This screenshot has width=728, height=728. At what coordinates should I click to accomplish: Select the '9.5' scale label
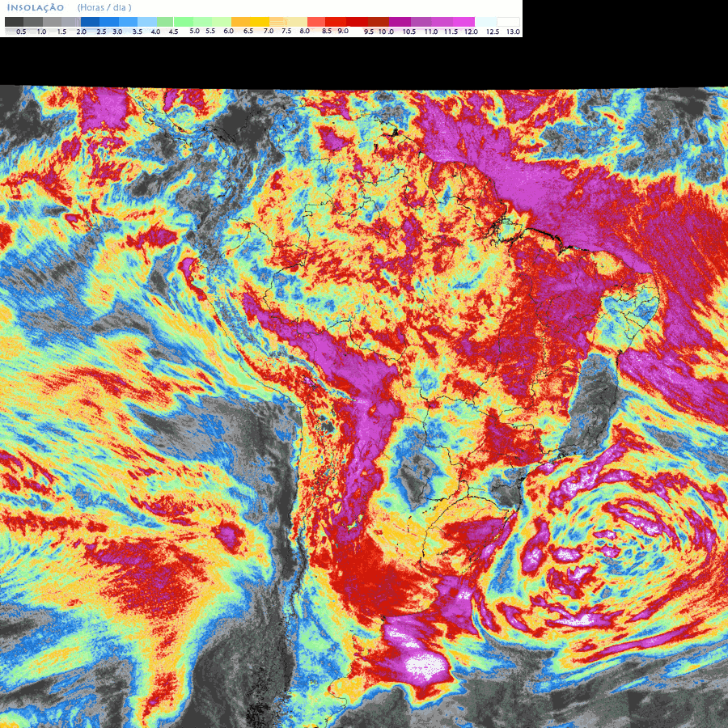[x=369, y=32]
